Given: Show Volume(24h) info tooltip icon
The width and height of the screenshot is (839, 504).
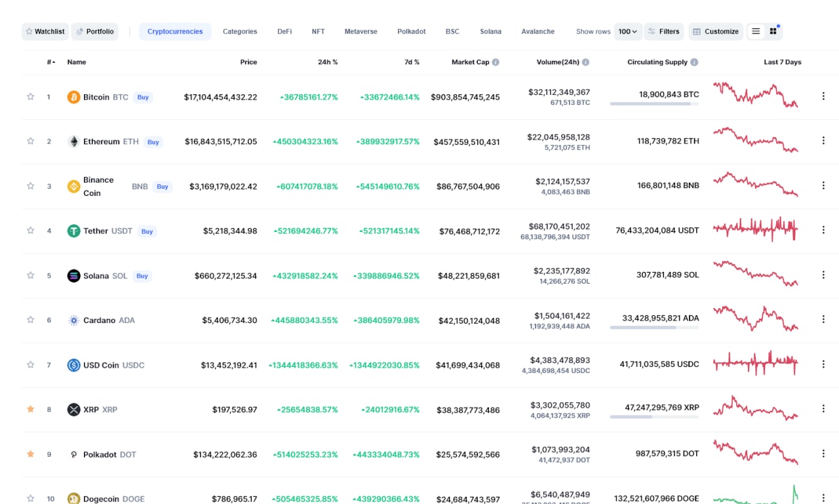Looking at the screenshot, I should (x=585, y=62).
